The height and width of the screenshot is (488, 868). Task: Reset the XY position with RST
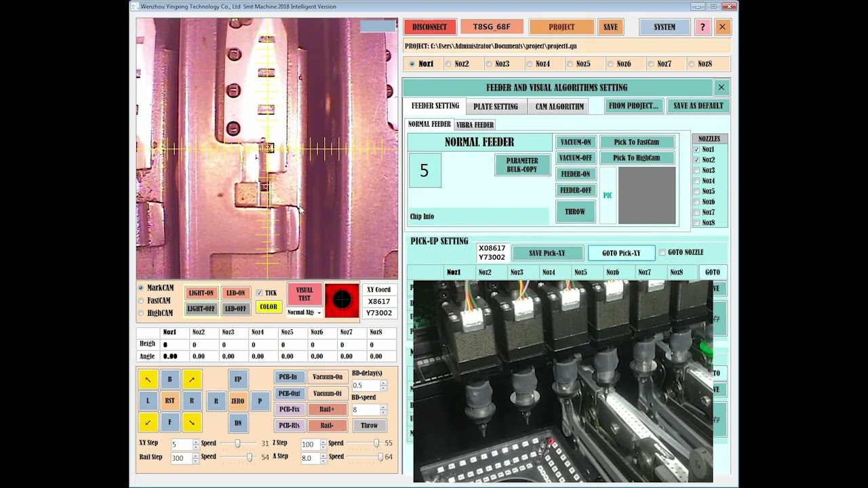(x=170, y=401)
